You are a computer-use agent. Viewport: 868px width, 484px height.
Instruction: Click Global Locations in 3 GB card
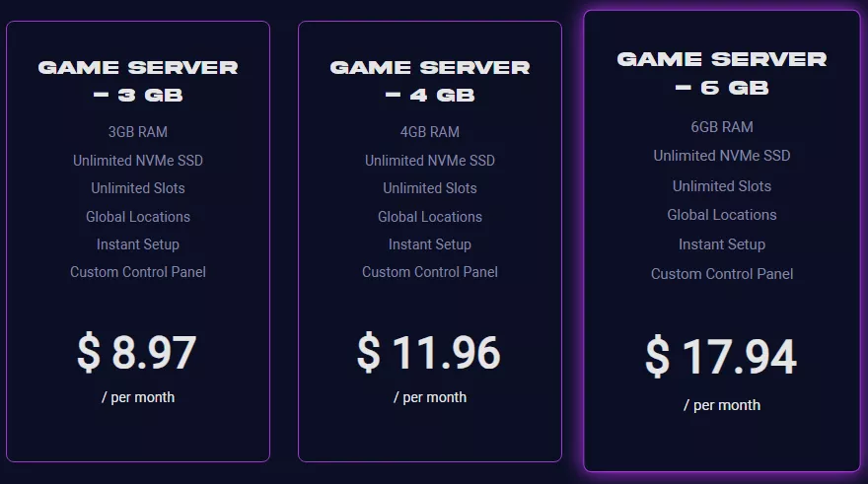coord(138,217)
